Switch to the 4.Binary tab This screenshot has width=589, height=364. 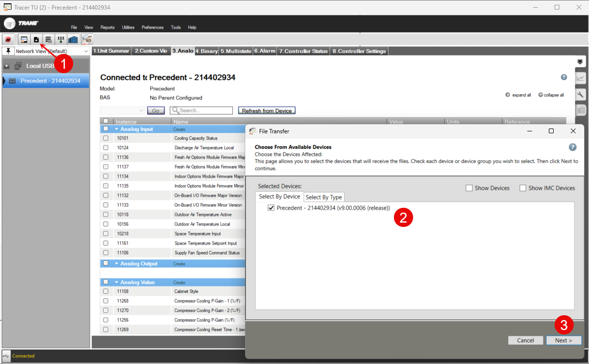click(x=207, y=51)
